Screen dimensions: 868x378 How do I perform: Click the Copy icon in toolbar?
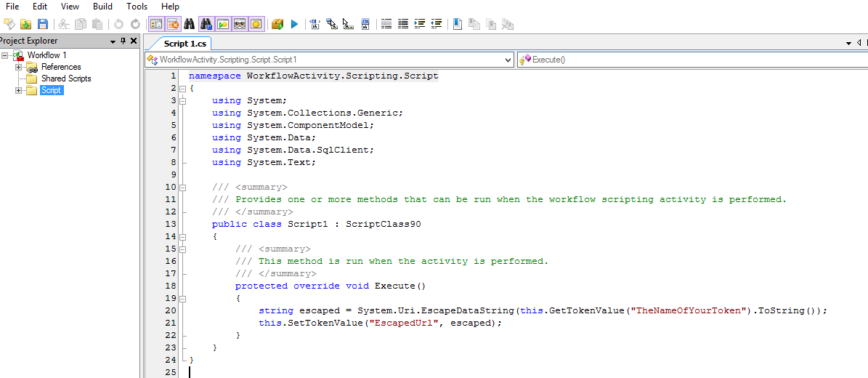(81, 24)
